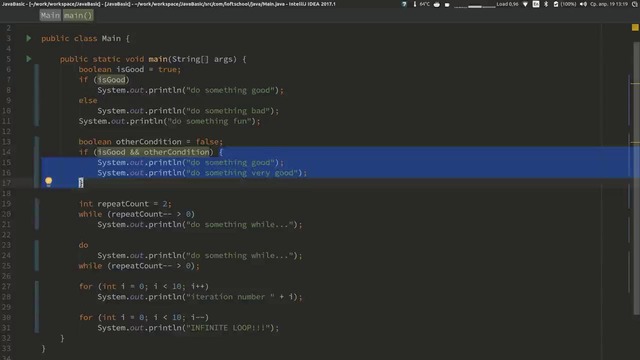Viewport: 640px width, 360px height.
Task: Open the CPU temperature sensor indicator
Action: point(422,4)
